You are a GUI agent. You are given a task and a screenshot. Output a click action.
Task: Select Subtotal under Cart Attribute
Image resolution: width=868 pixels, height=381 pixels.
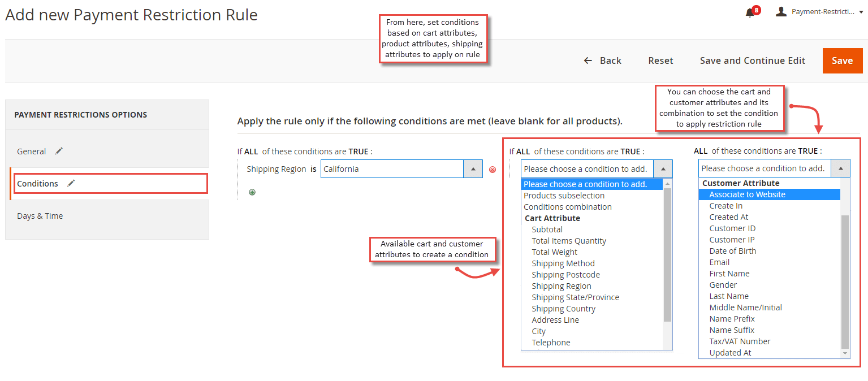547,229
